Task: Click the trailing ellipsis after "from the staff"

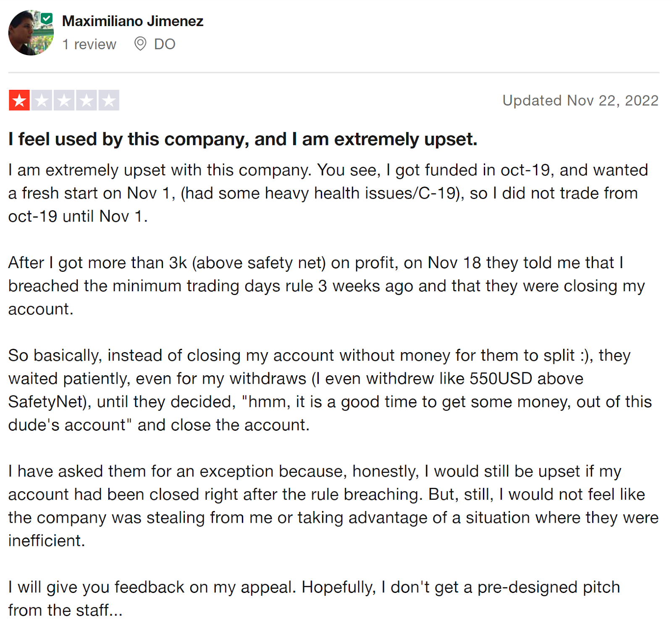Action: (116, 611)
